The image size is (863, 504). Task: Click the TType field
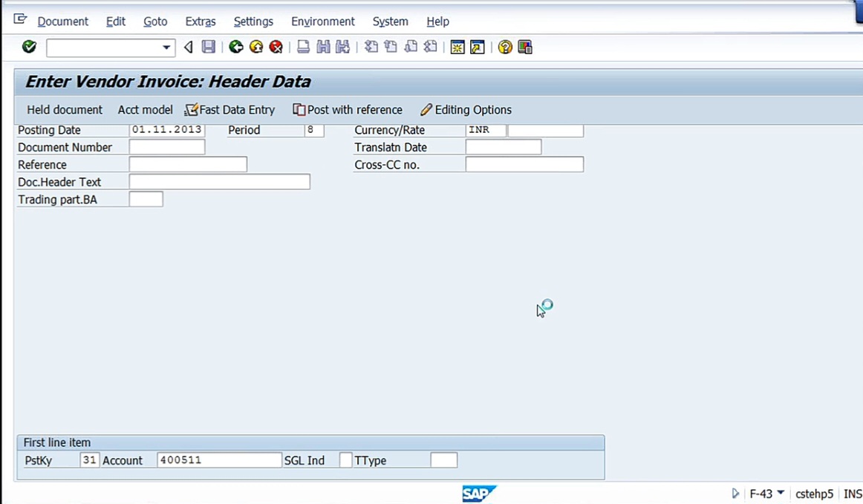coord(443,460)
